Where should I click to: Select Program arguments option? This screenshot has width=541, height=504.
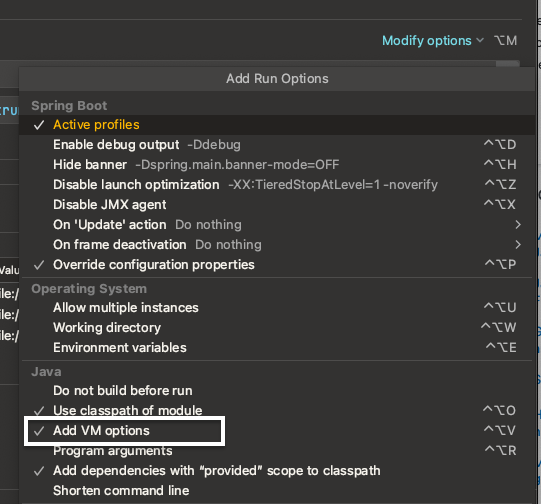277,451
